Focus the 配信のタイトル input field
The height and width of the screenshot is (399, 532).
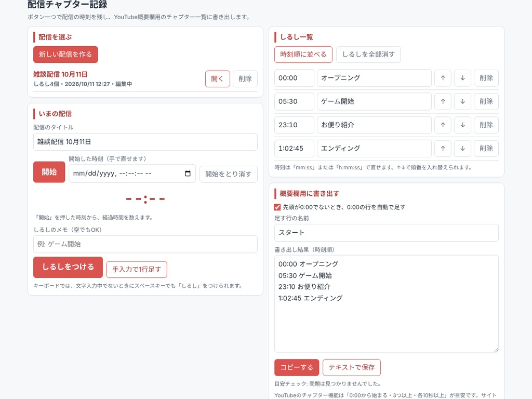(x=145, y=142)
